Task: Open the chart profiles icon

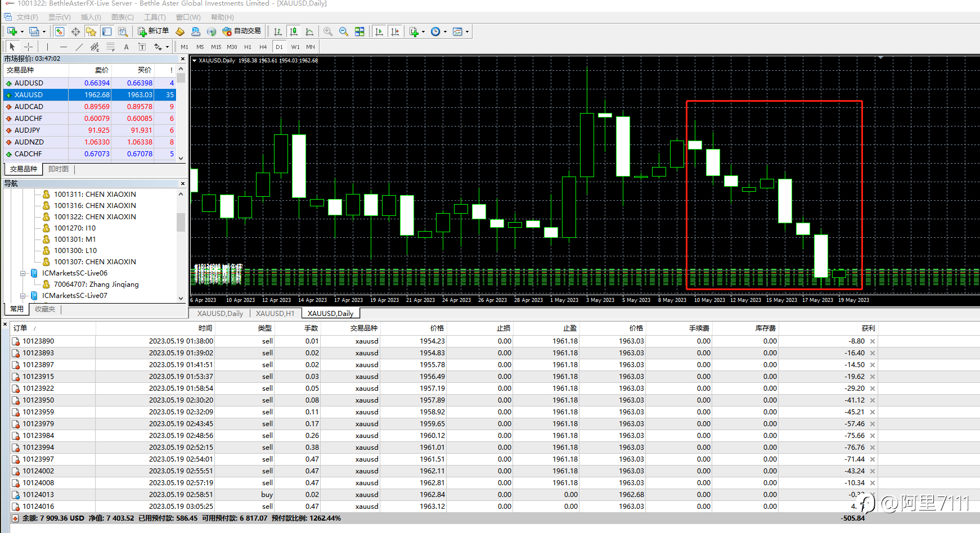Action: pos(34,31)
